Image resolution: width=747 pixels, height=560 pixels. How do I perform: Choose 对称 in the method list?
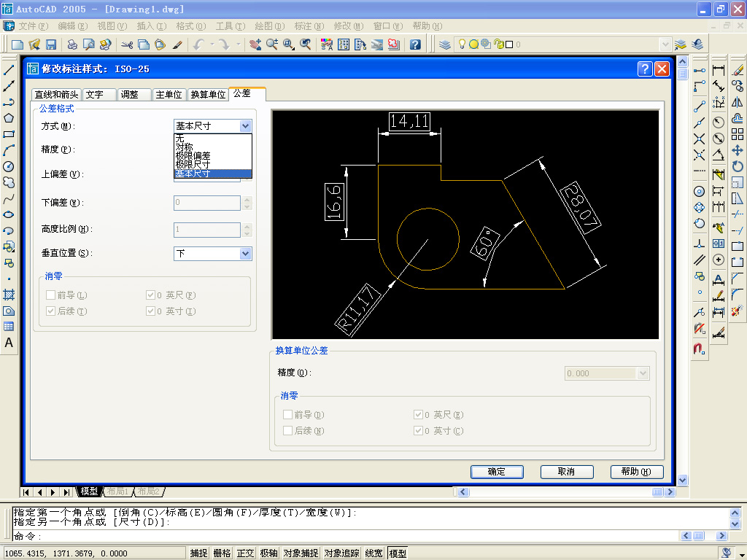coord(212,147)
